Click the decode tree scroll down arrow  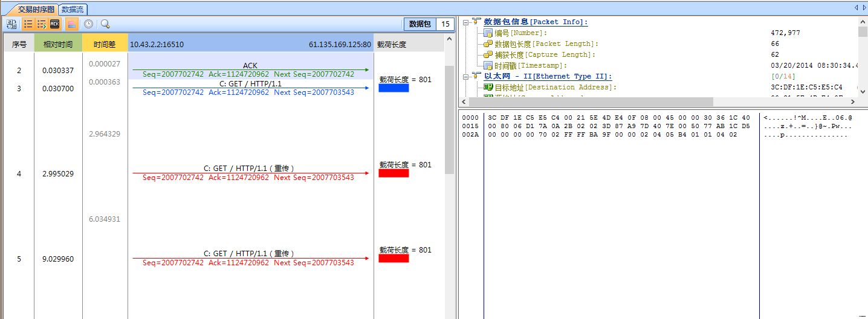click(863, 92)
